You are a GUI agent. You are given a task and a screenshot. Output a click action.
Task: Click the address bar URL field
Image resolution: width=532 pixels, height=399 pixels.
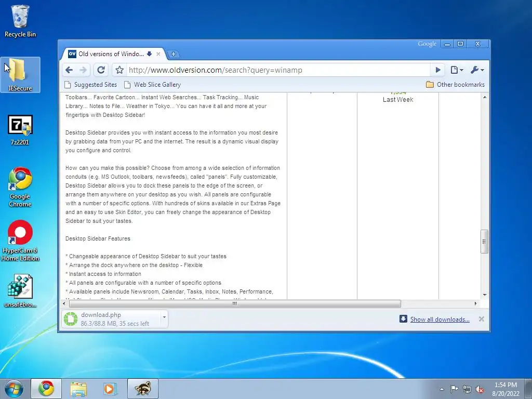tap(278, 70)
